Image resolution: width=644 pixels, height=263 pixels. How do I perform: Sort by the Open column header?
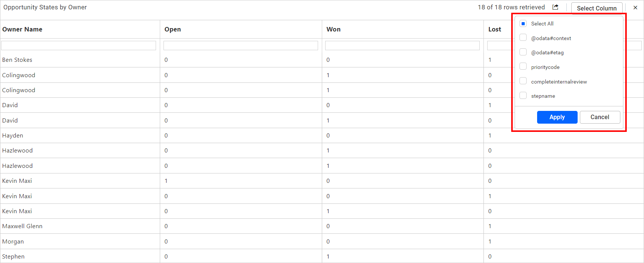(x=173, y=29)
